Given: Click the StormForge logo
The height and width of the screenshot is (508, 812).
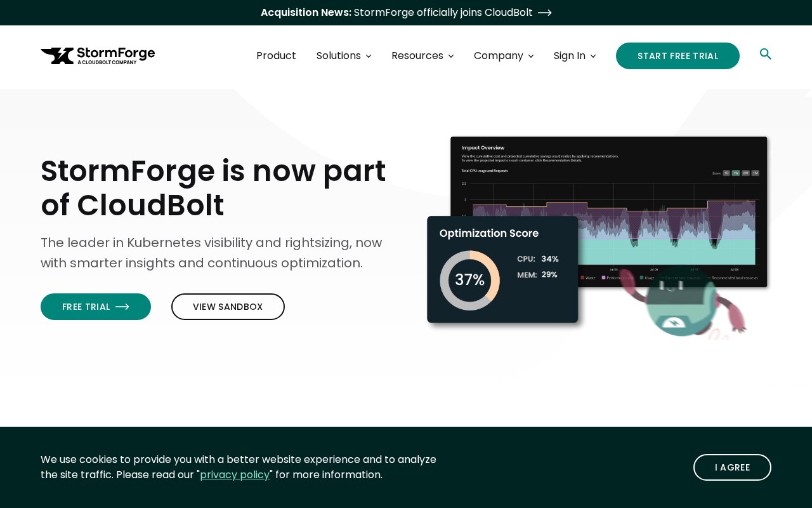Looking at the screenshot, I should (98, 56).
